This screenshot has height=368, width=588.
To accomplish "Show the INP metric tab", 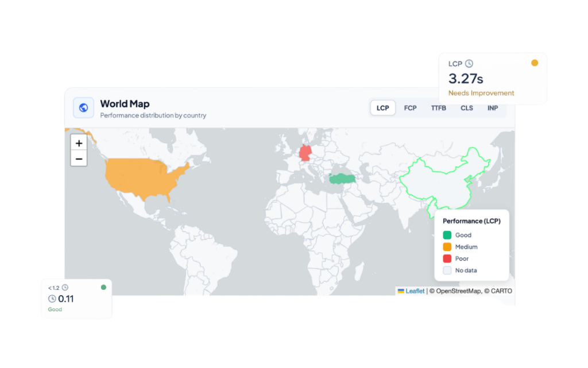I will click(x=493, y=108).
